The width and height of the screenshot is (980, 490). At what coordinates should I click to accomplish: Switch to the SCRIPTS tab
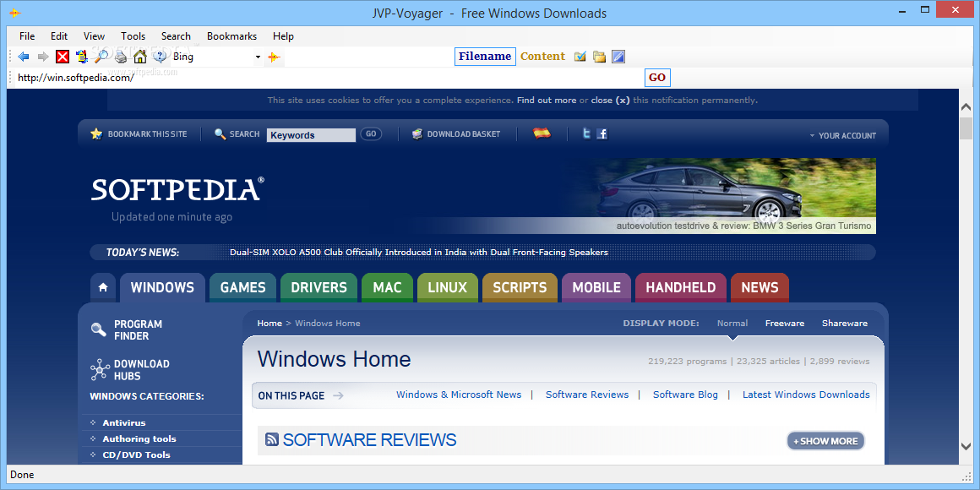pyautogui.click(x=520, y=287)
